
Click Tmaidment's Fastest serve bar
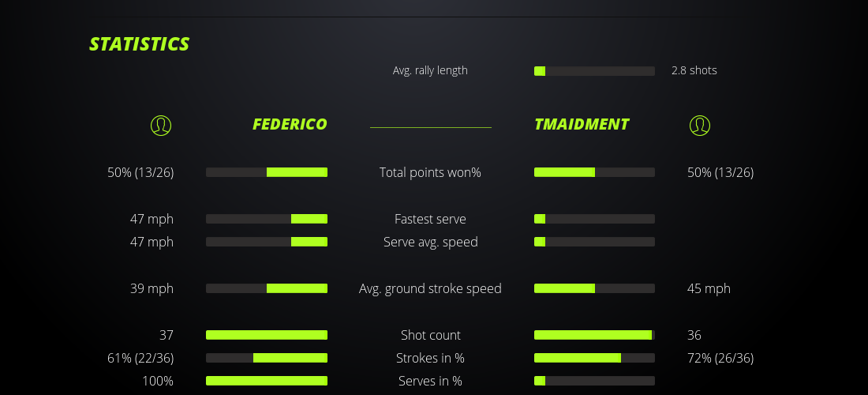coord(594,219)
